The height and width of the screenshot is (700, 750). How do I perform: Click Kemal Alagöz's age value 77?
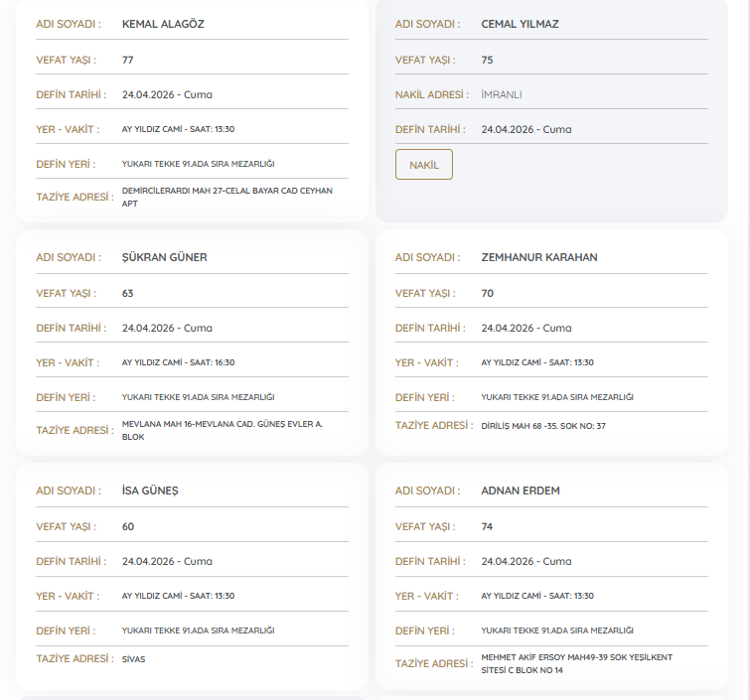(128, 60)
